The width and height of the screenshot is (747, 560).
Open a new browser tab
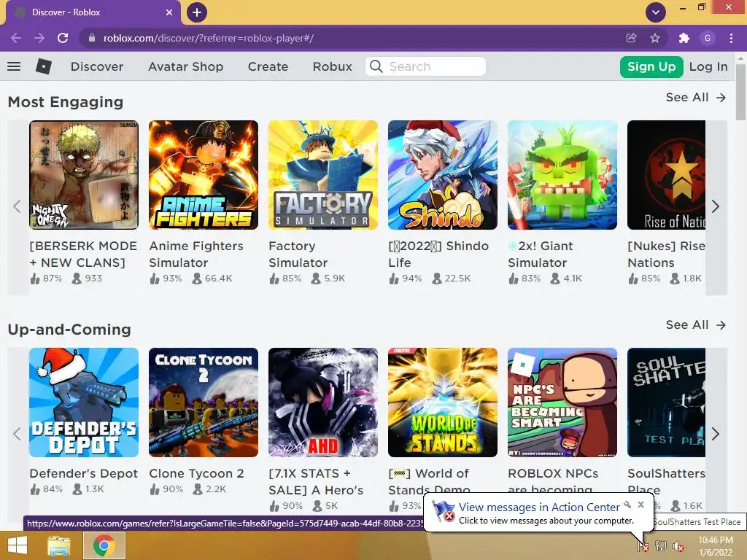197,12
